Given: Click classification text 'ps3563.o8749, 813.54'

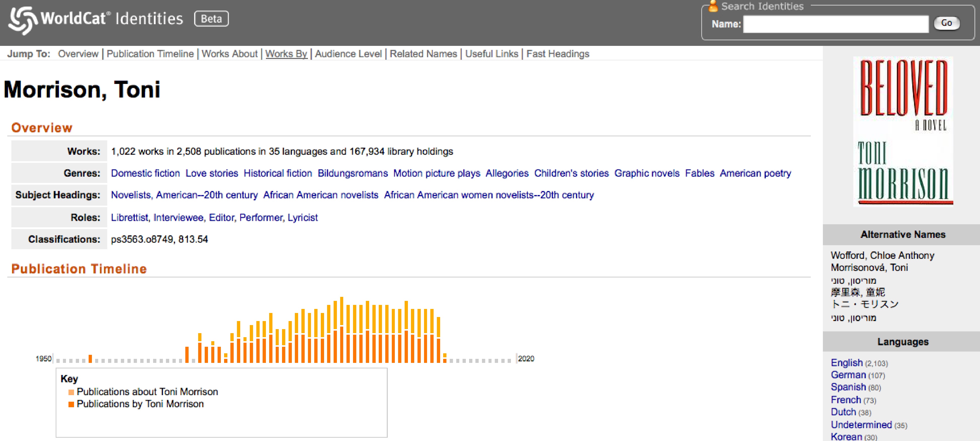Looking at the screenshot, I should (x=159, y=239).
